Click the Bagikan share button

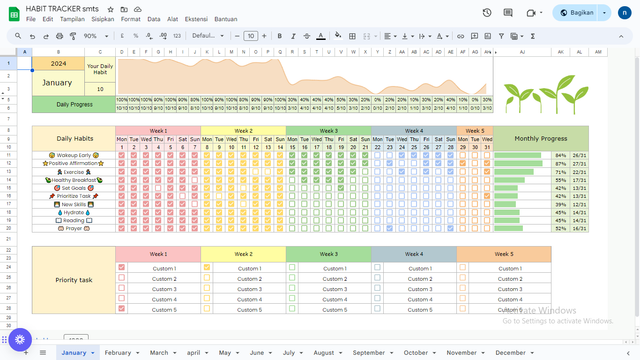pyautogui.click(x=576, y=13)
